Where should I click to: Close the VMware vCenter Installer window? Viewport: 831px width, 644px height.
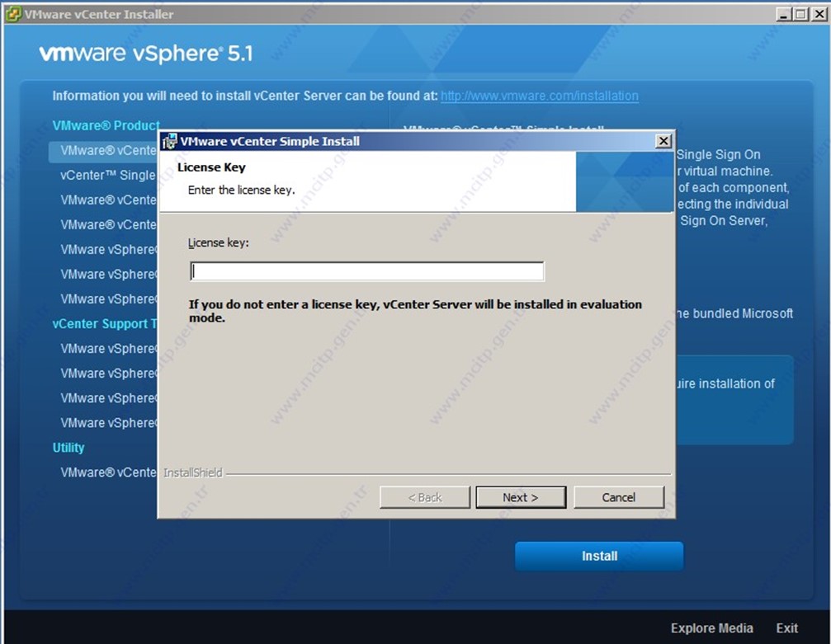[819, 14]
